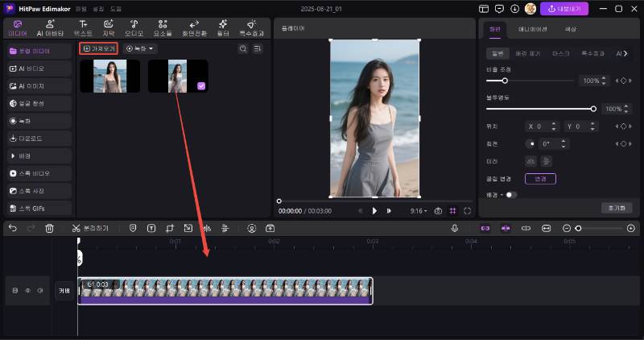Viewport: 644px width, 340px height.
Task: Click the marker icon in timeline toolbar
Action: click(x=133, y=228)
